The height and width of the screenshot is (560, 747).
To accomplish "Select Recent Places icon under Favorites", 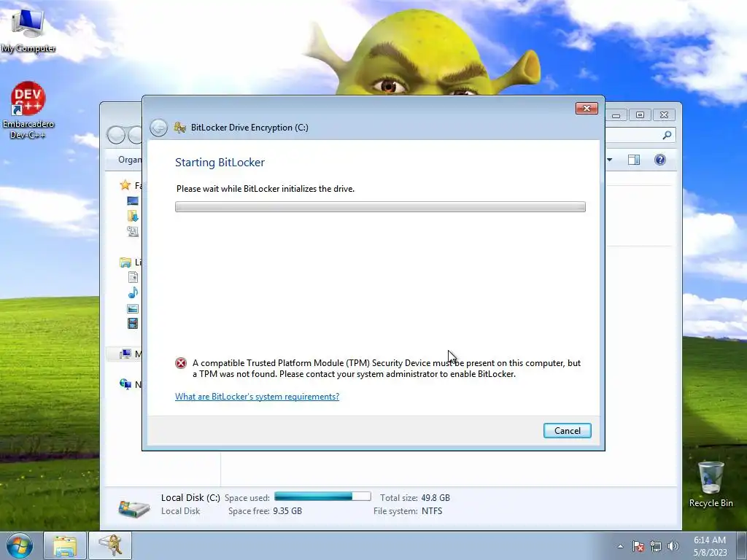I will (133, 231).
